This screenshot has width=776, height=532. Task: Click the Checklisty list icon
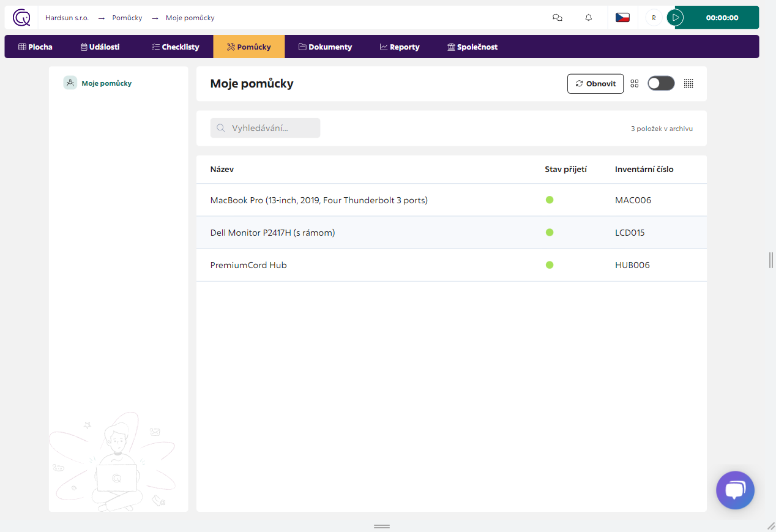pos(155,47)
